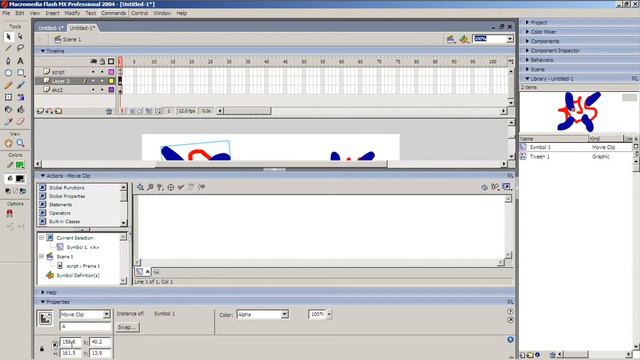640x360 pixels.
Task: Open the Modify menu
Action: (72, 13)
